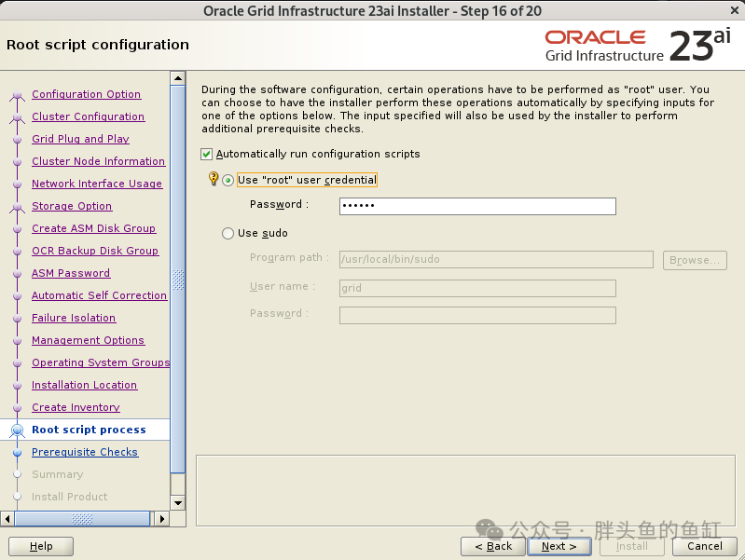Jump to ASM Password step
Viewport: 745px width, 560px height.
tap(71, 273)
